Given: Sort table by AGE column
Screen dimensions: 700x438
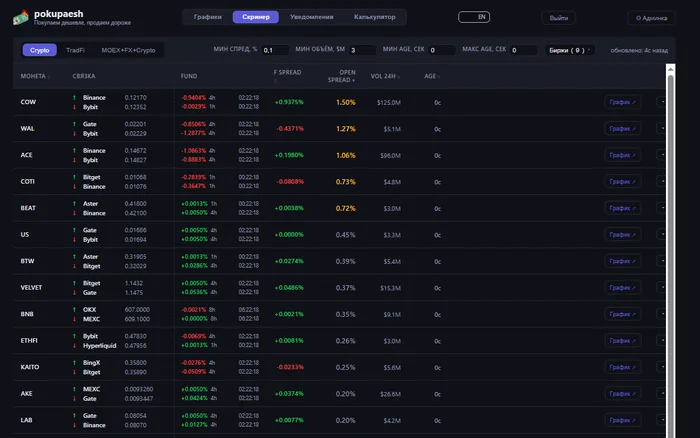Looking at the screenshot, I should (x=432, y=76).
